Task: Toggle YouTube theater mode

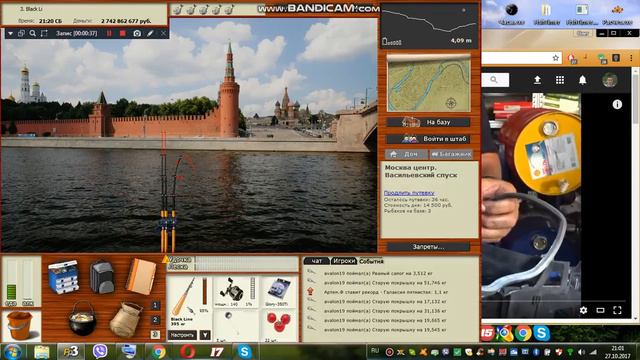Action: pyautogui.click(x=600, y=310)
